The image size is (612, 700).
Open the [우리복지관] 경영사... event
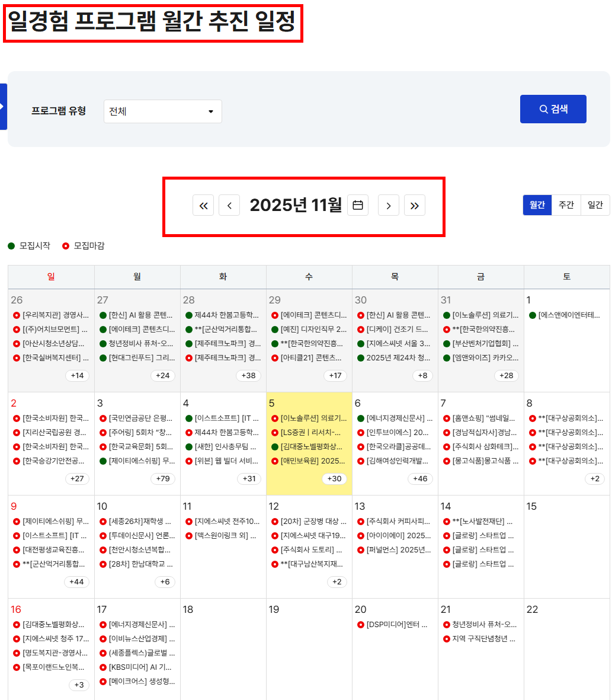click(52, 315)
